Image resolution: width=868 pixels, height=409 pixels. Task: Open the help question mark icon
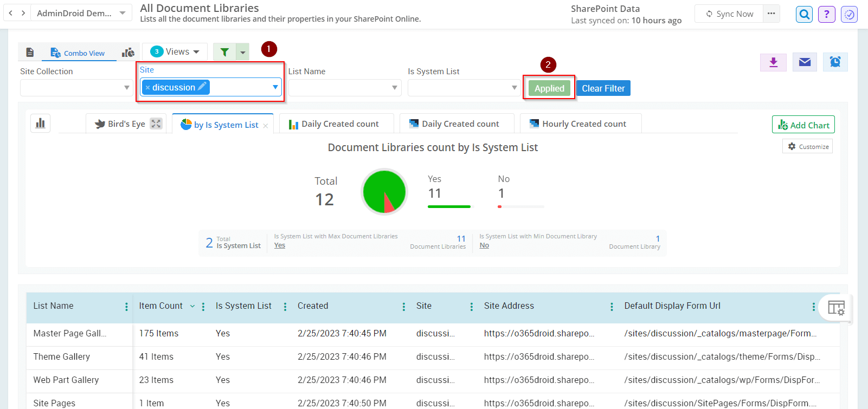(x=827, y=15)
